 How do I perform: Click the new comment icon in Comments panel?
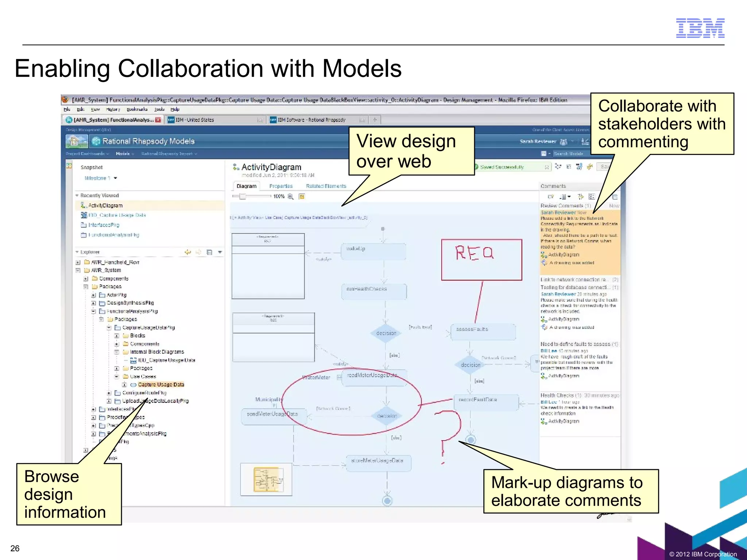551,197
